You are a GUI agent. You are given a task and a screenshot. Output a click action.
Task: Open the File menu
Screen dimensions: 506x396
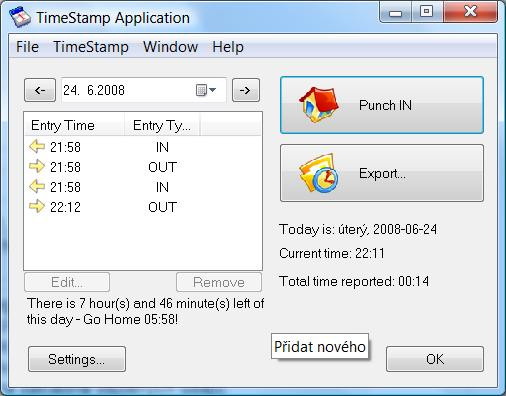(27, 47)
